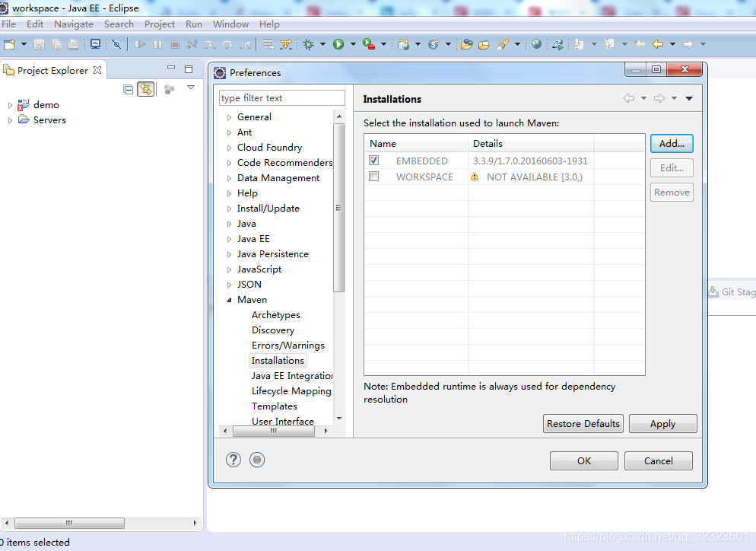Toggle Link with Editor in Project Explorer
Screen dimensions: 756x551
(145, 89)
